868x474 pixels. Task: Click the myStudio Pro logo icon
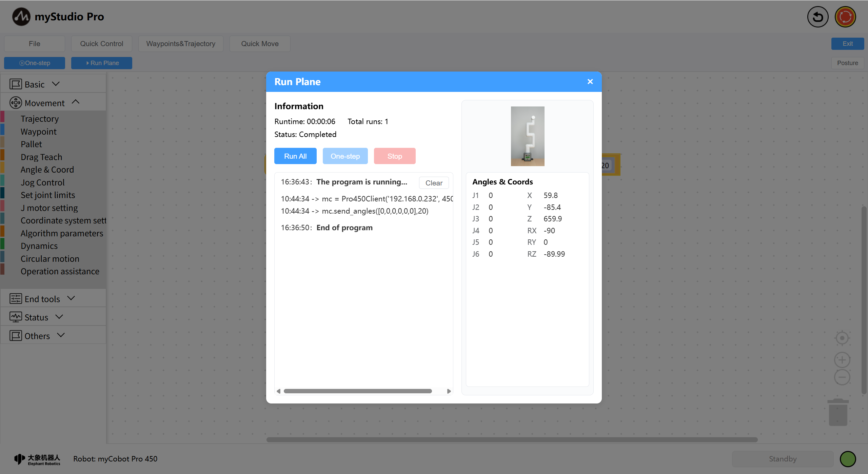point(21,17)
